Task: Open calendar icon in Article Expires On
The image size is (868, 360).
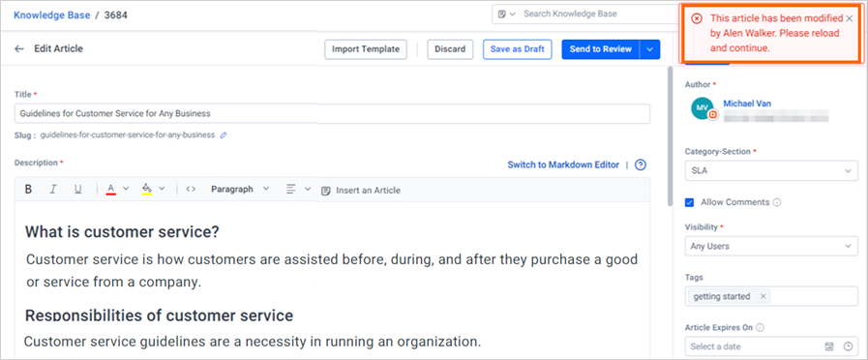Action: click(829, 346)
